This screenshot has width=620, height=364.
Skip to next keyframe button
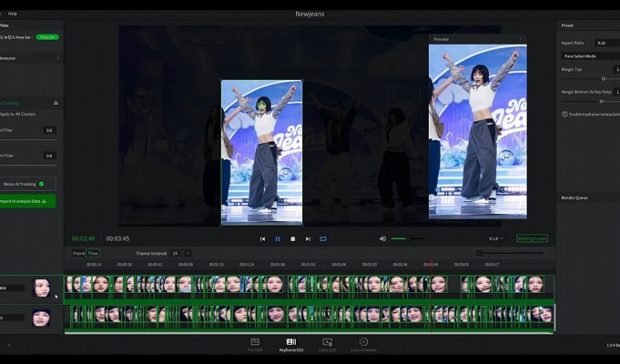coord(308,238)
